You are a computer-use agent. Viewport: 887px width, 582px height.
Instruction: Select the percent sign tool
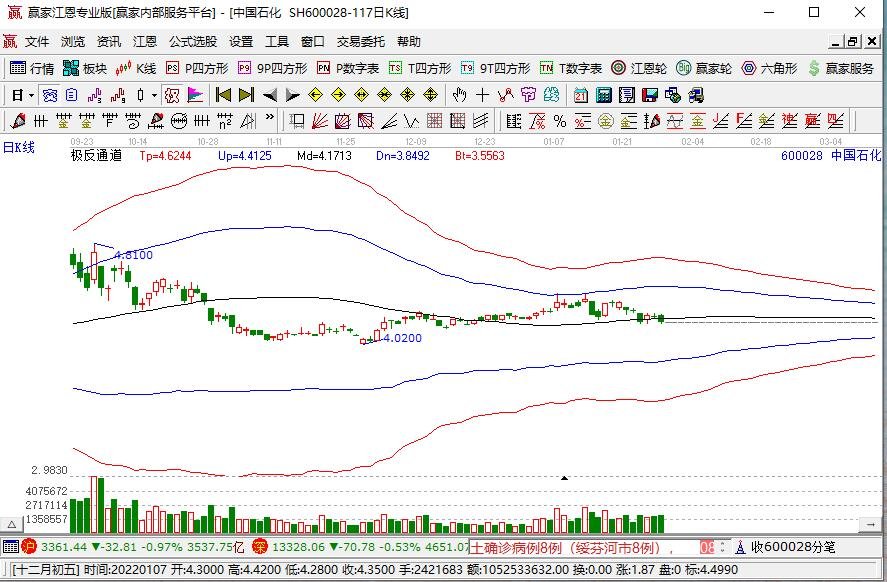(x=560, y=120)
